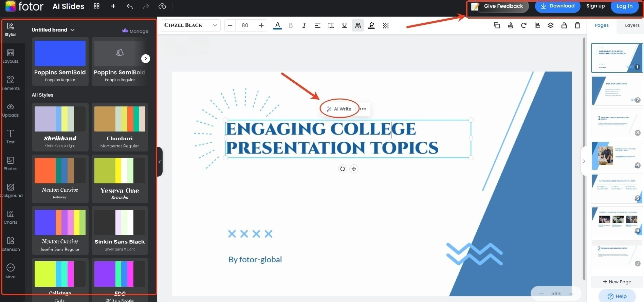Open the text color picker
Image resolution: width=644 pixels, height=302 pixels.
(x=277, y=25)
